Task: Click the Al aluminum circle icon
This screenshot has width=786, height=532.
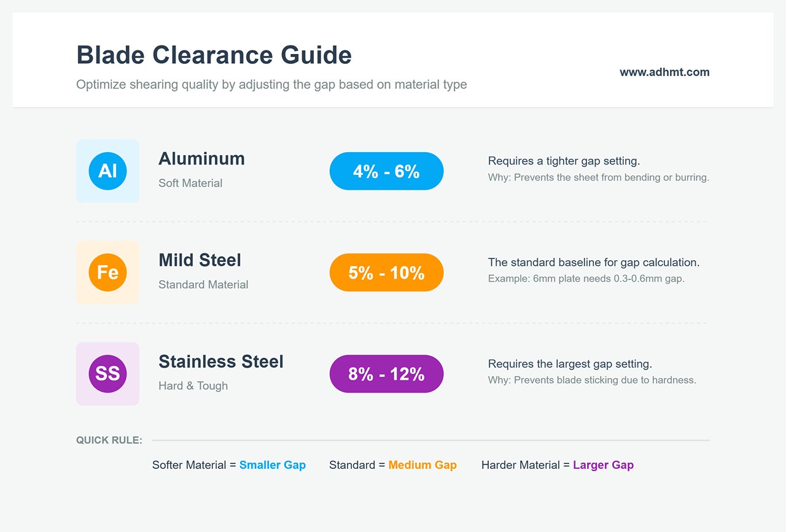Action: coord(107,171)
